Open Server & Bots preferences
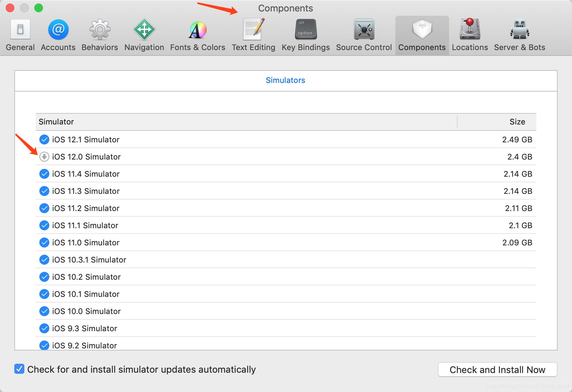 (x=519, y=35)
